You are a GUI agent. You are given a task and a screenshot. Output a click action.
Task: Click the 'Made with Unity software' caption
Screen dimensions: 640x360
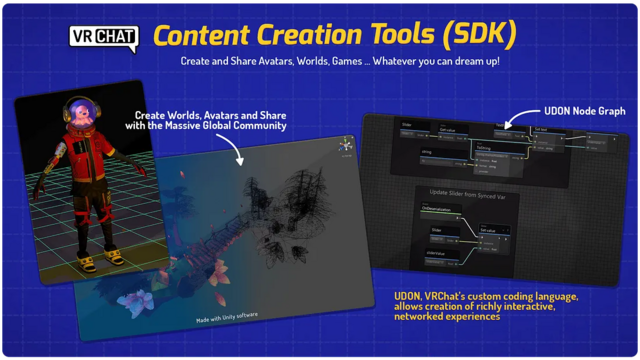coord(227,318)
